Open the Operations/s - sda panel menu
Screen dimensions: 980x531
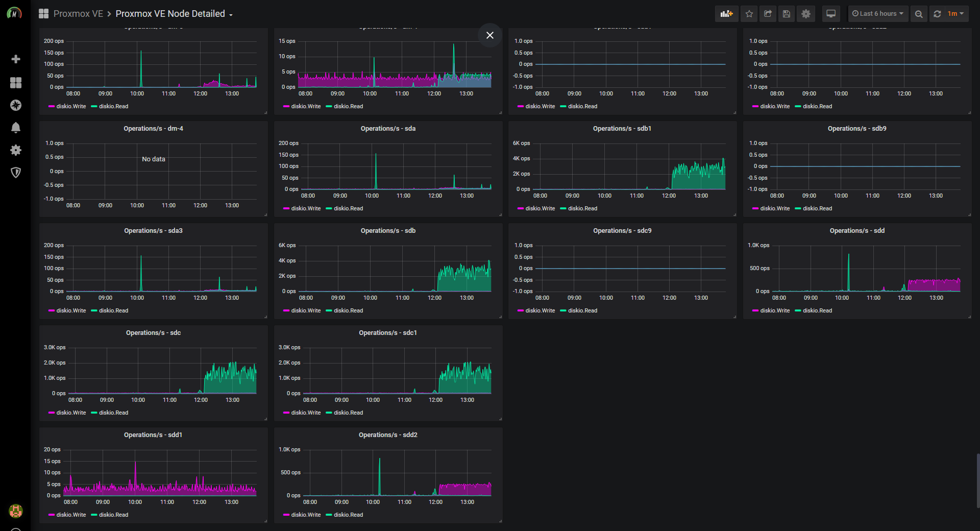coord(388,129)
